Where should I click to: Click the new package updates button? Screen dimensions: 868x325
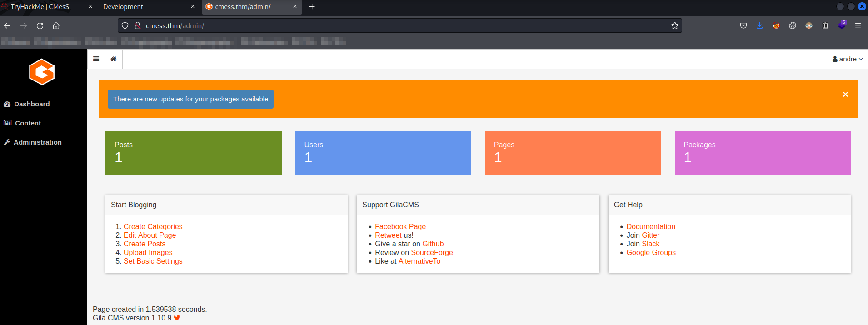point(190,99)
